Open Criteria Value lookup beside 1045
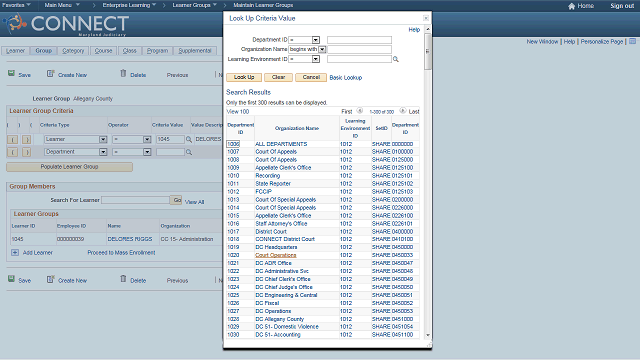The height and width of the screenshot is (360, 640). pyautogui.click(x=189, y=140)
